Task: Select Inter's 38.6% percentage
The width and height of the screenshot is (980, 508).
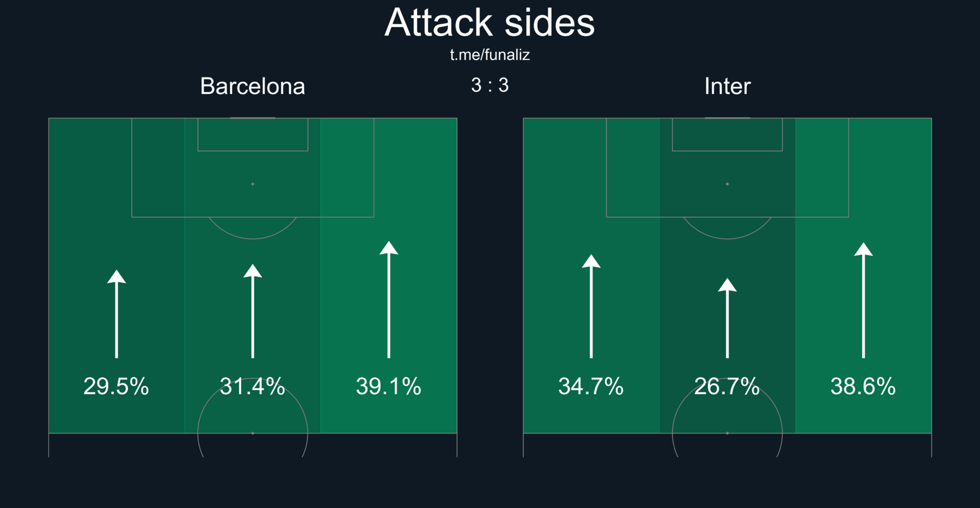Action: (863, 386)
